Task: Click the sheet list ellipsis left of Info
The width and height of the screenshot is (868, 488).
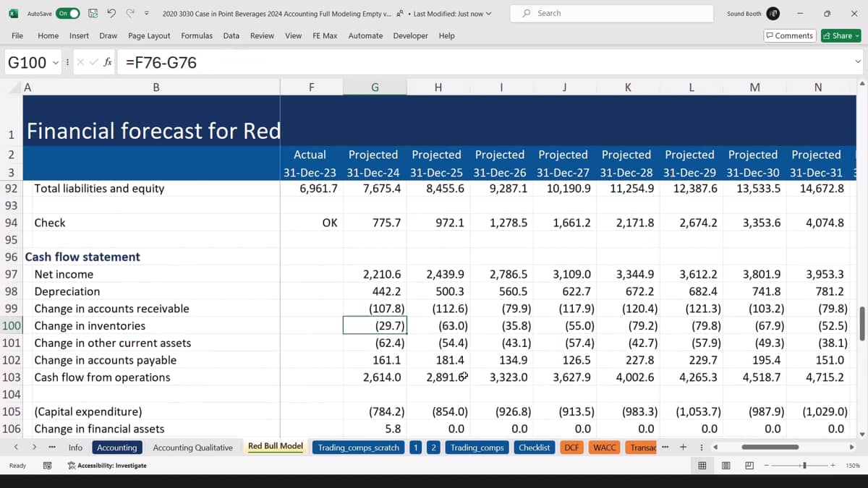Action: click(x=52, y=448)
